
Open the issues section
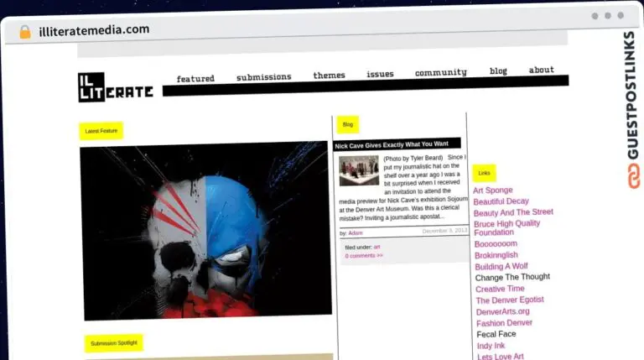[x=380, y=75]
